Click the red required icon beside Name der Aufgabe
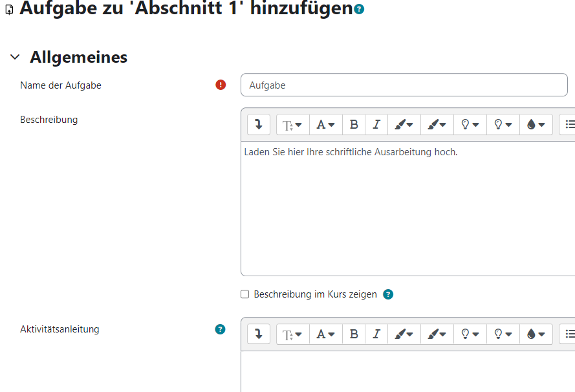The image size is (575, 392). pos(221,85)
